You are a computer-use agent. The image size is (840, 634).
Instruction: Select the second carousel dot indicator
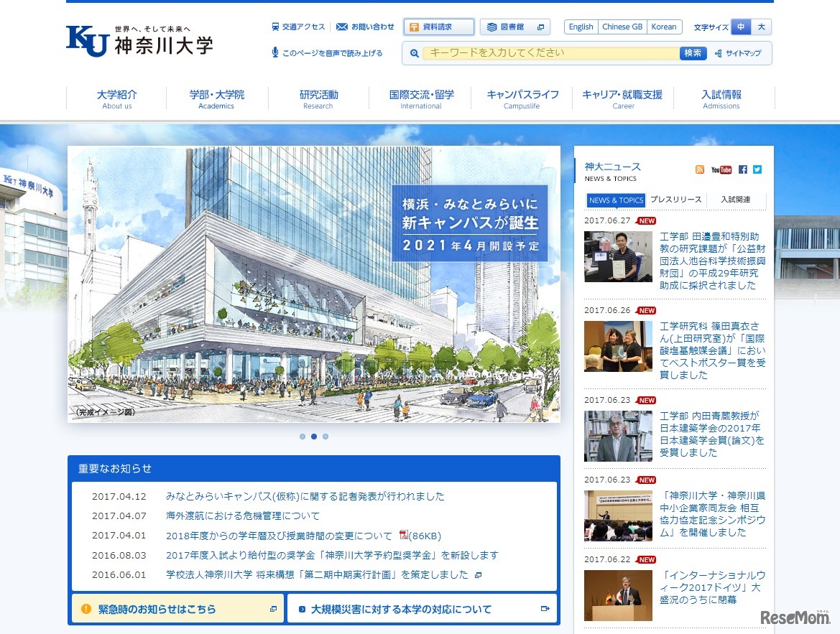point(314,437)
